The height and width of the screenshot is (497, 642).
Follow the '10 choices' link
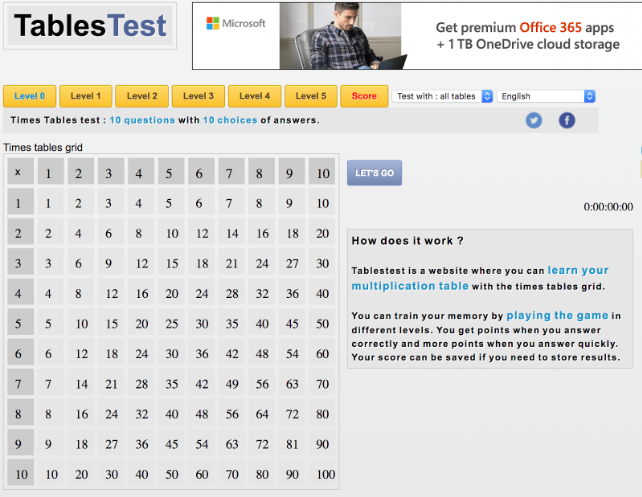pos(230,120)
